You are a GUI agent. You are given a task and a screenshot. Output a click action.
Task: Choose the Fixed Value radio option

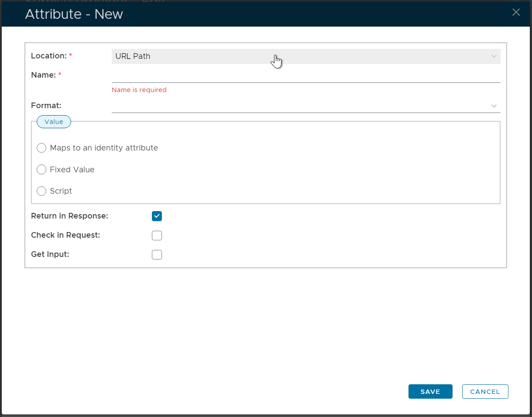tap(42, 170)
